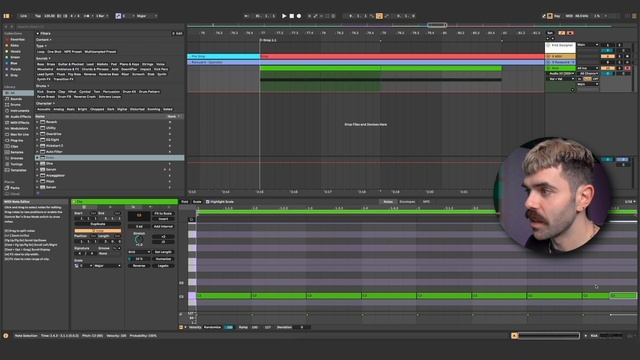The image size is (640, 360).
Task: Switch to Envelopes tab
Action: pos(407,202)
